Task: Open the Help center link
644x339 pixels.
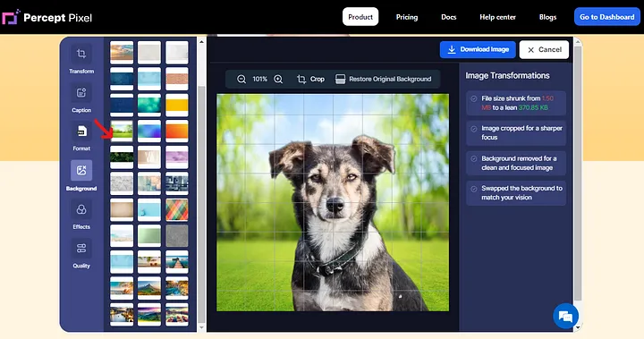Action: tap(497, 17)
